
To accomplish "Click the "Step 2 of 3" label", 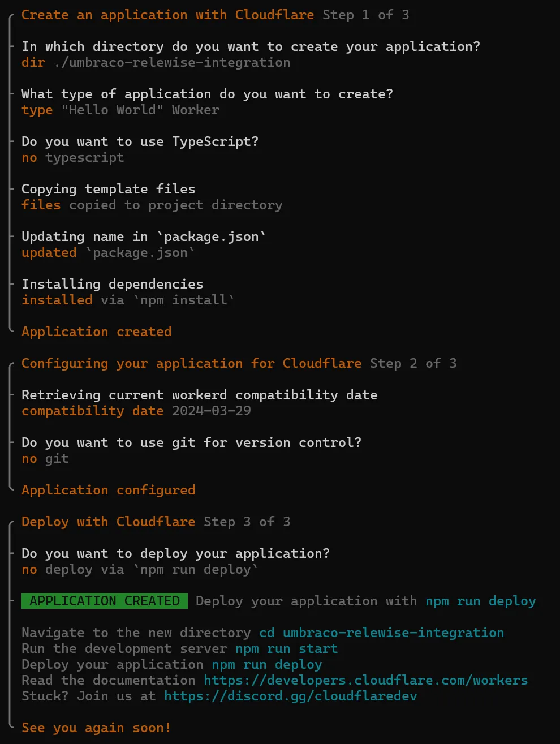I will click(x=413, y=363).
